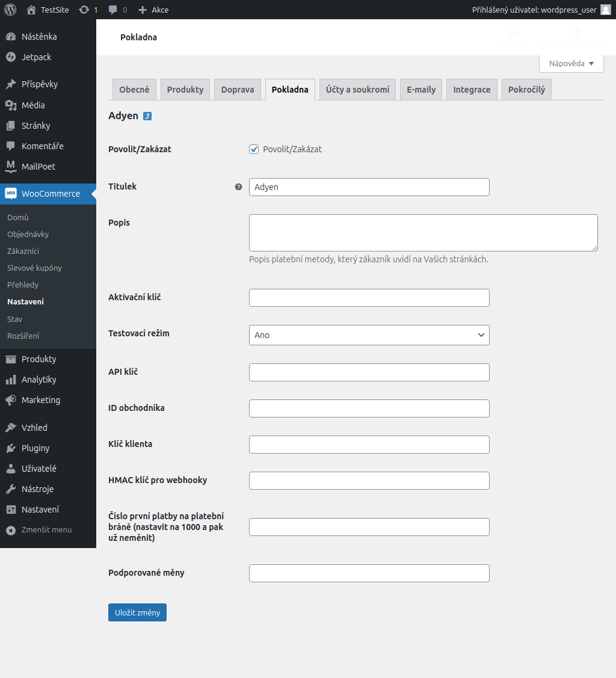Focus the Číslo první platby field
This screenshot has width=616, height=678.
[x=369, y=527]
